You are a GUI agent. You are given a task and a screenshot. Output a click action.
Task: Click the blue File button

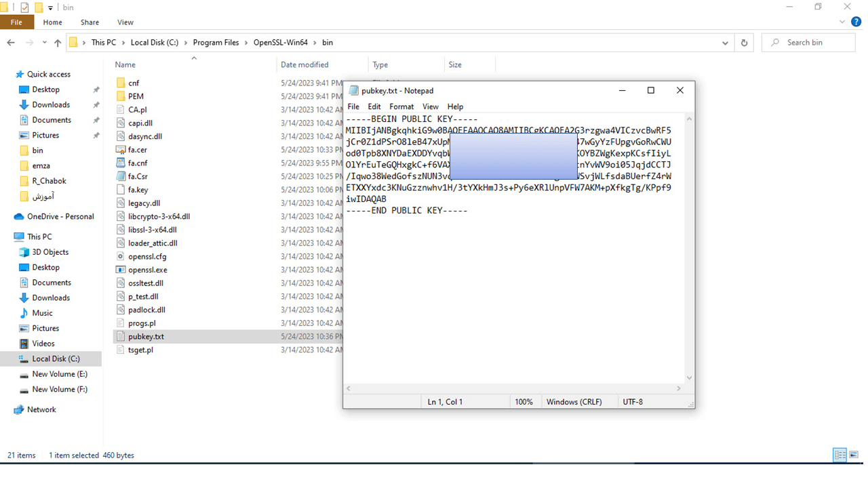point(16,22)
